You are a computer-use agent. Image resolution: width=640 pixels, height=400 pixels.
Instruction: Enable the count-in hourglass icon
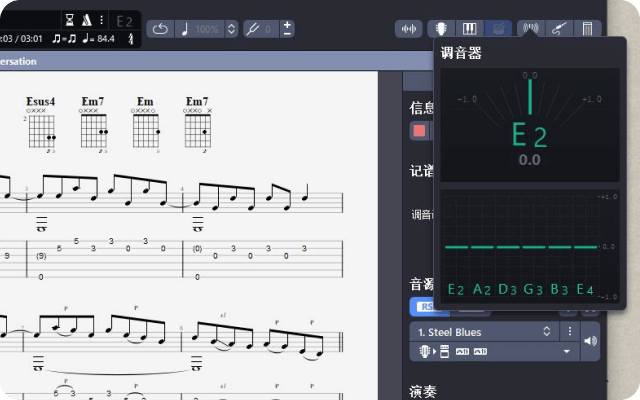69,19
